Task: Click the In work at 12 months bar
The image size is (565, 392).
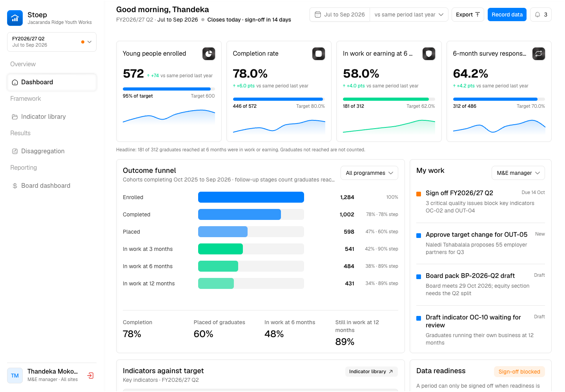Action: click(216, 283)
